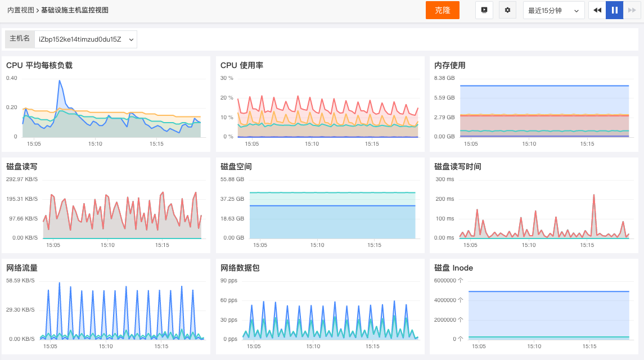Click the 内存使用 memory chart area
This screenshot has height=360, width=644.
[544, 111]
